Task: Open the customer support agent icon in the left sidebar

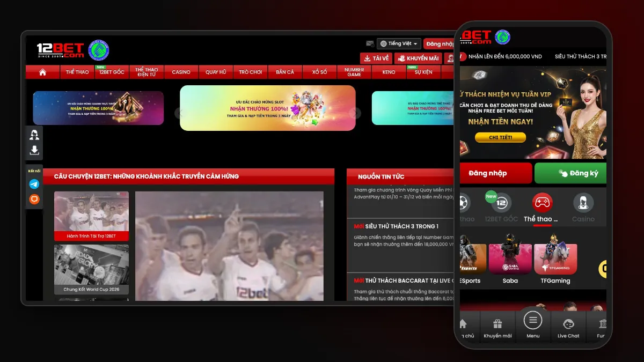Action: [x=34, y=135]
